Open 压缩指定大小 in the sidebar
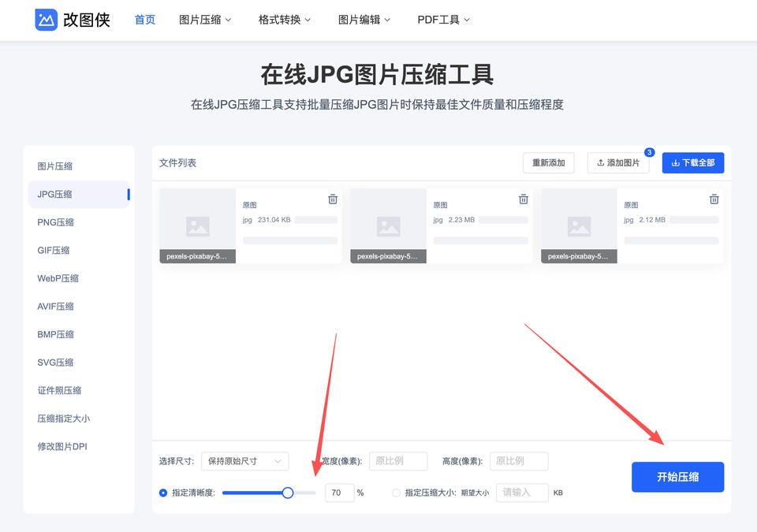 79,419
